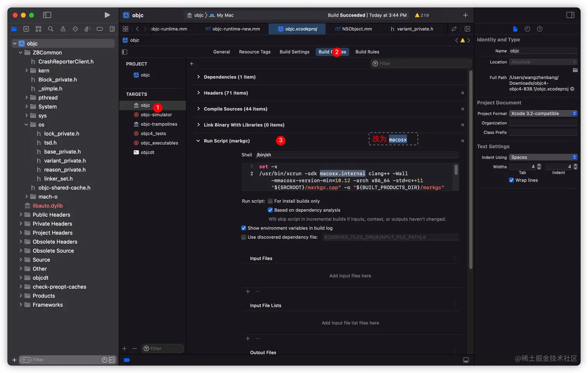The width and height of the screenshot is (588, 373).
Task: Delete the Run Script phase with x
Action: point(463,141)
